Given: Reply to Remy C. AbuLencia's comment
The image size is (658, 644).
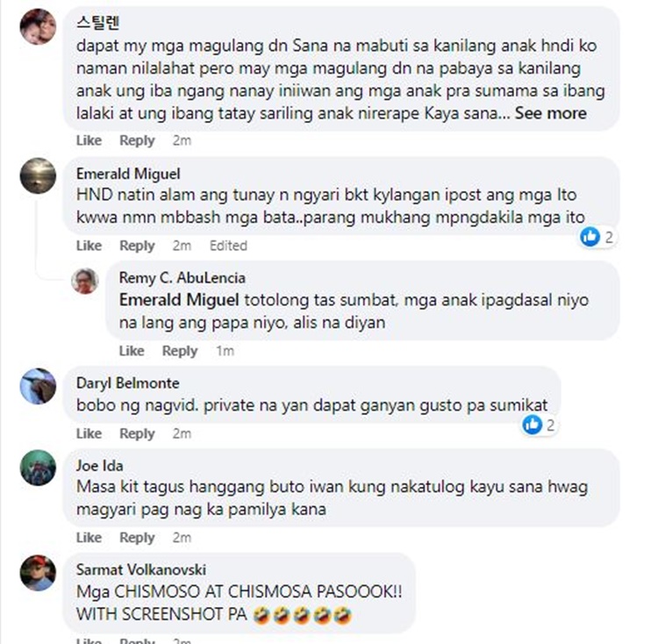Looking at the screenshot, I should pyautogui.click(x=180, y=351).
